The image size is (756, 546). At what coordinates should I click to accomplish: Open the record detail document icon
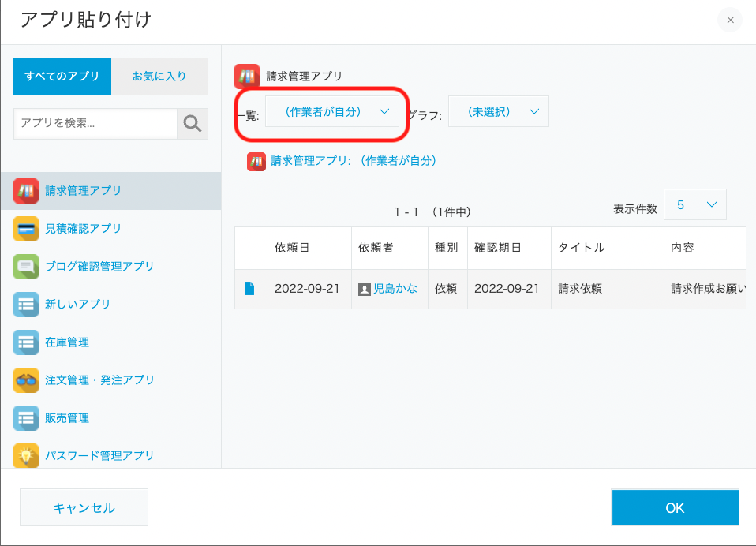point(249,289)
